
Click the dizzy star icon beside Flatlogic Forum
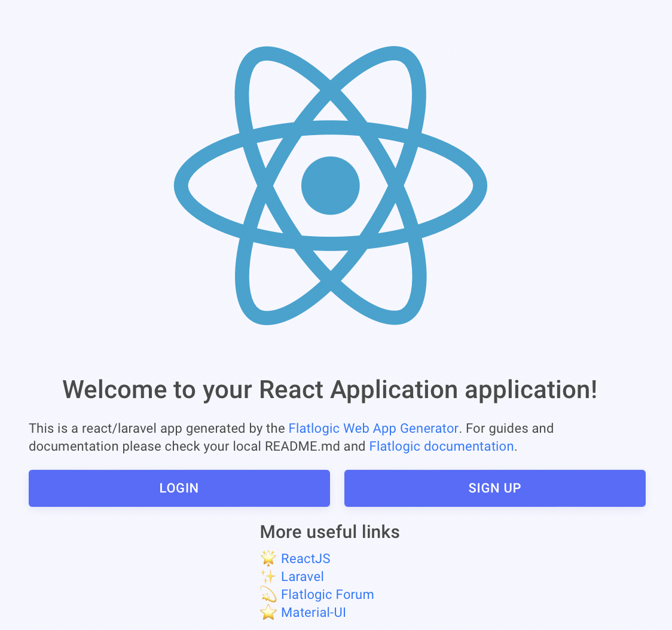pyautogui.click(x=268, y=594)
